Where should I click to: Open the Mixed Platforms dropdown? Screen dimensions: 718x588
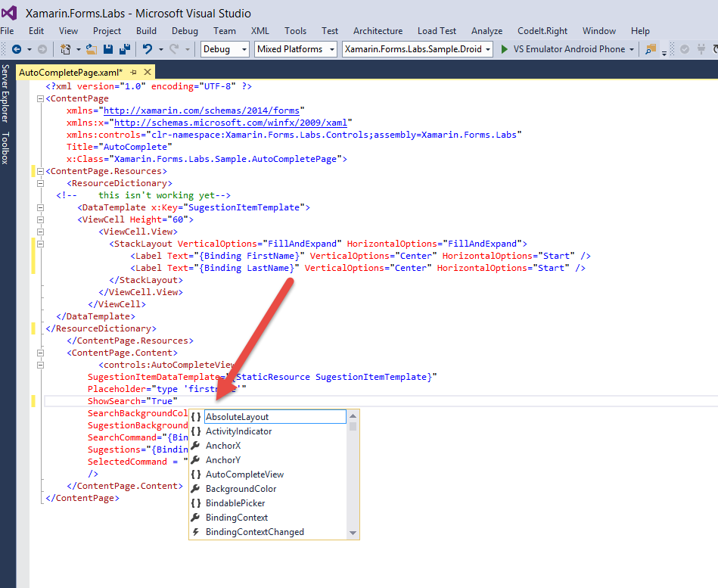[x=296, y=49]
